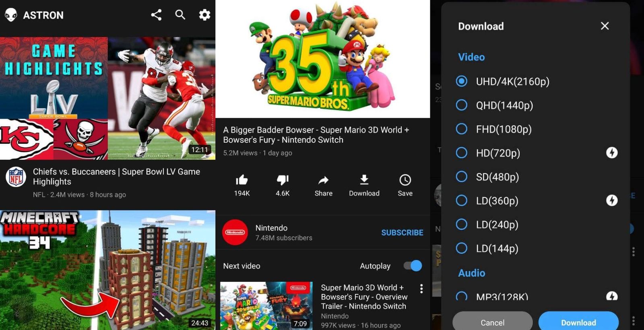Like the video with thumbs up
This screenshot has width=644, height=330.
(x=242, y=180)
